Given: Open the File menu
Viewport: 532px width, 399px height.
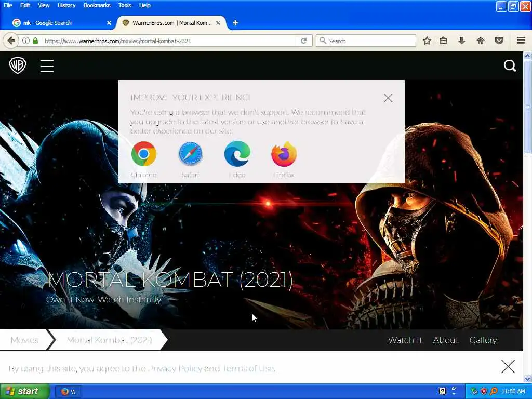Looking at the screenshot, I should 8,5.
